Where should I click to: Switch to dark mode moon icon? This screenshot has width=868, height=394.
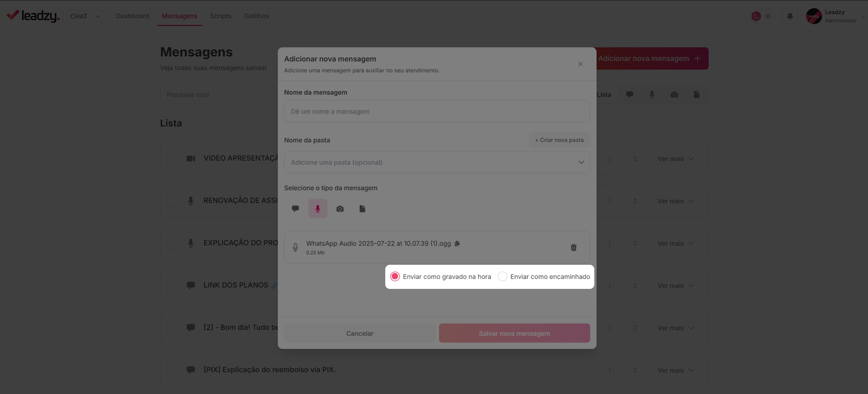(756, 16)
